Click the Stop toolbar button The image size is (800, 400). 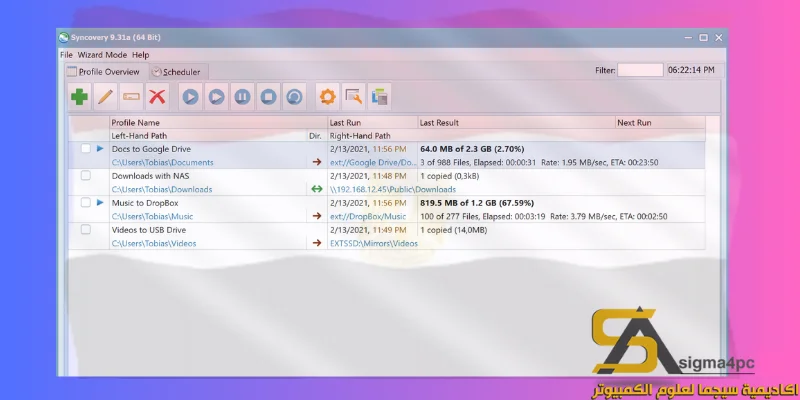coord(268,96)
